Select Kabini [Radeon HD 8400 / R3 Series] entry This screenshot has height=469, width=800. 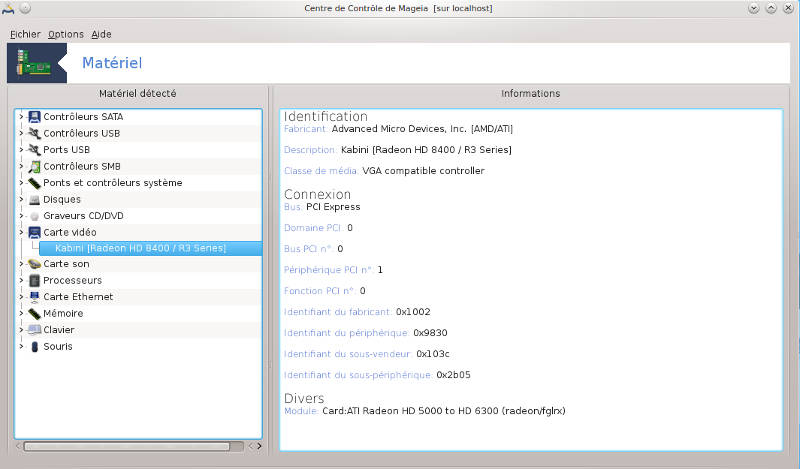(x=151, y=249)
